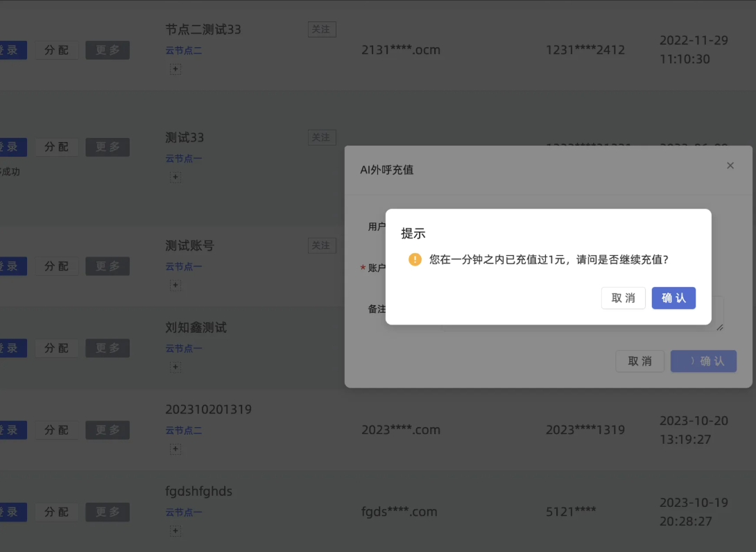This screenshot has height=552, width=756.
Task: Cancel the recharge in the 提示 dialog
Action: pyautogui.click(x=623, y=298)
